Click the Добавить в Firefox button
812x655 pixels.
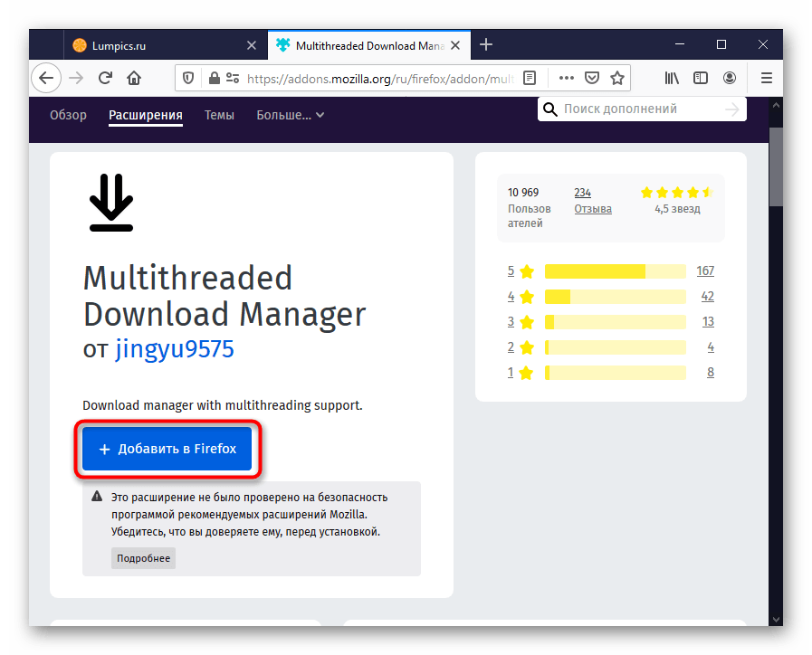click(x=167, y=449)
